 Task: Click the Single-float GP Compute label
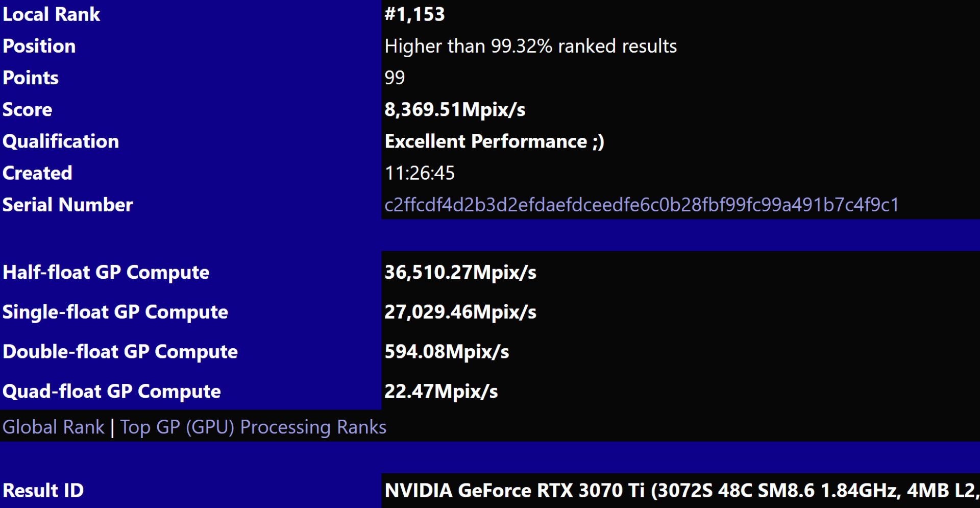pyautogui.click(x=114, y=312)
